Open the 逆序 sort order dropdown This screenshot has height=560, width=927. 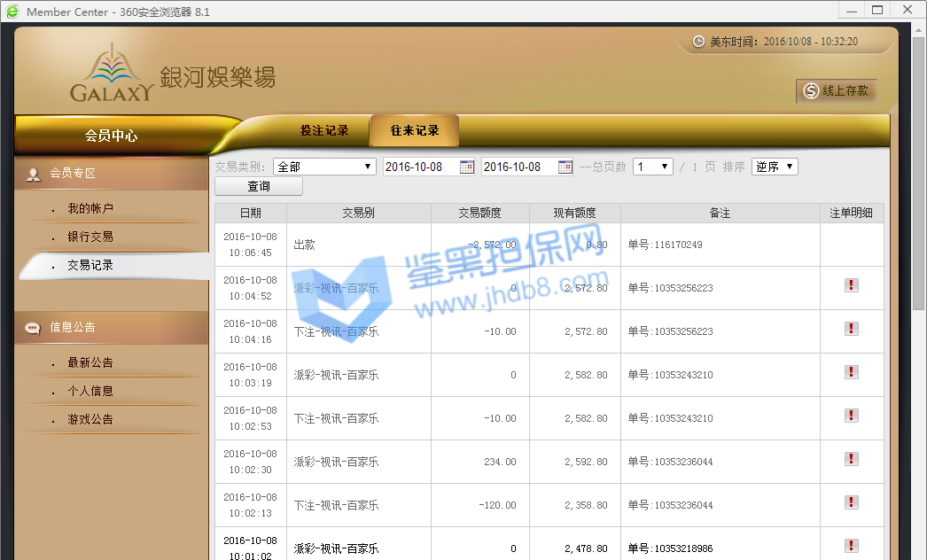(775, 167)
